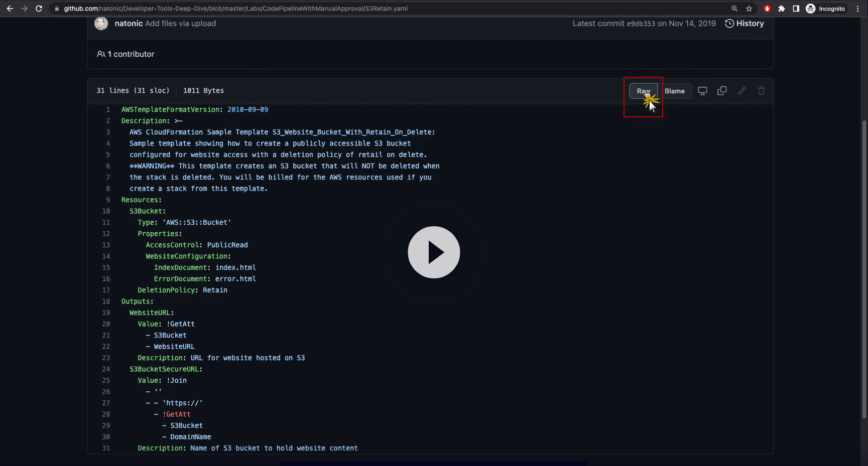Go forward in browser history
The image size is (868, 466).
tap(24, 9)
